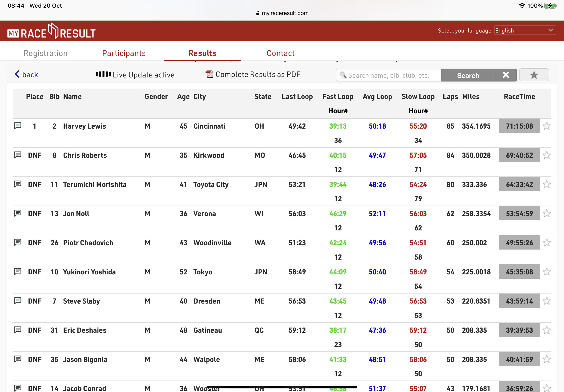Viewport: 564px width, 392px height.
Task: Click city Woodinville
Action: coord(212,243)
